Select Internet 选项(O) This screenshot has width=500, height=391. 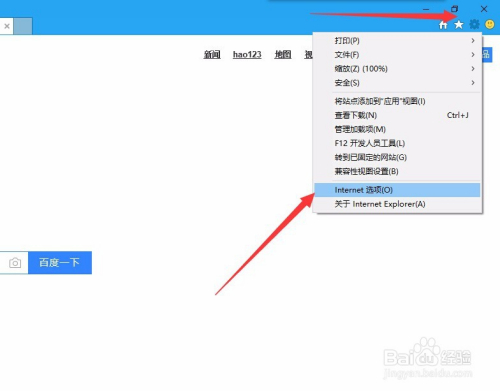398,190
